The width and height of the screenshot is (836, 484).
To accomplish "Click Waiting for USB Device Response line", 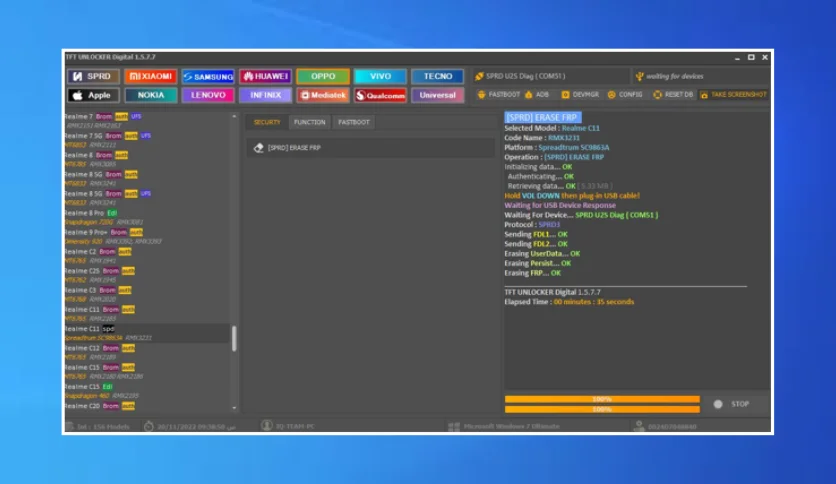I will [x=560, y=205].
